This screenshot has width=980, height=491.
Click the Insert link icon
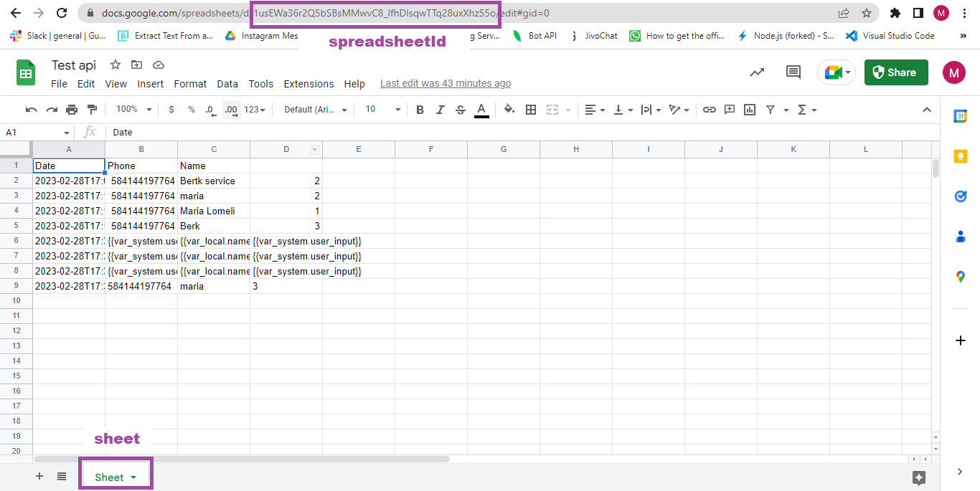point(709,109)
